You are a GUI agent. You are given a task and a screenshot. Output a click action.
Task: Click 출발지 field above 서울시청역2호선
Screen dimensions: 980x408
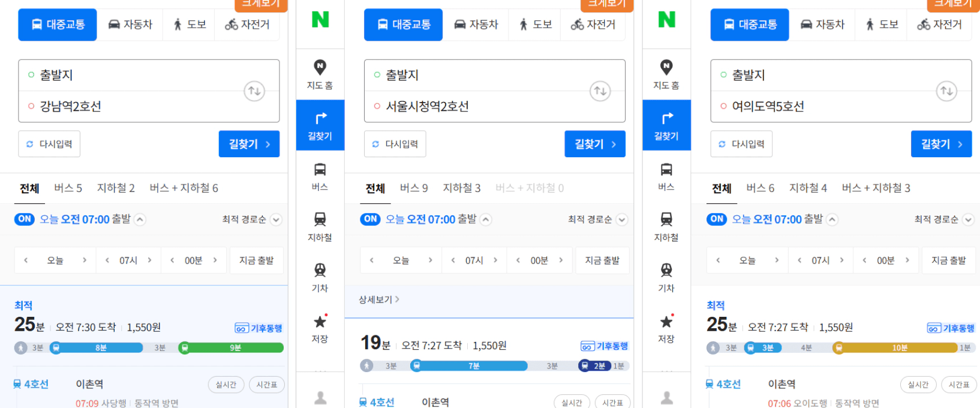(x=495, y=75)
